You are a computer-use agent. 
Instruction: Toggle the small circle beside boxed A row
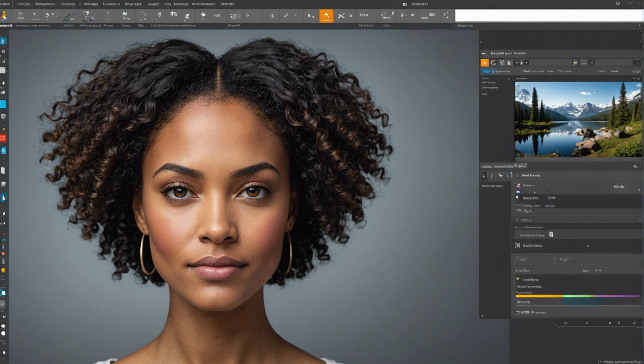click(588, 246)
